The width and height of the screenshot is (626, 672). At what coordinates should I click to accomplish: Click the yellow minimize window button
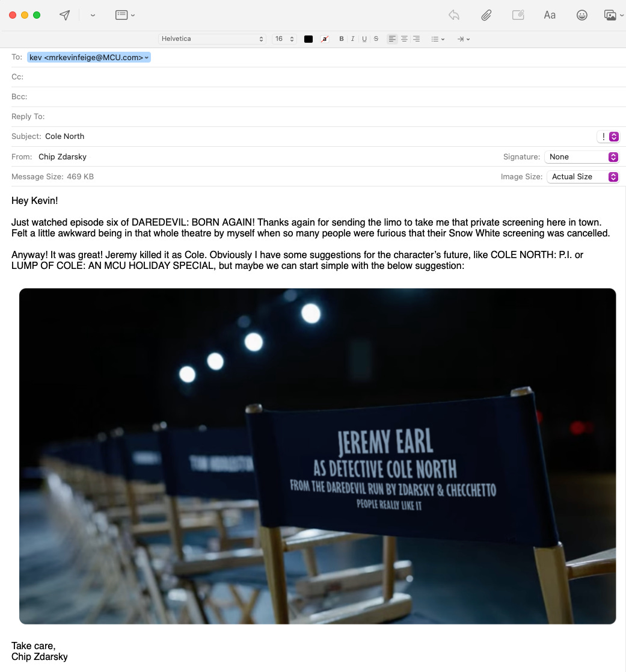pyautogui.click(x=25, y=16)
